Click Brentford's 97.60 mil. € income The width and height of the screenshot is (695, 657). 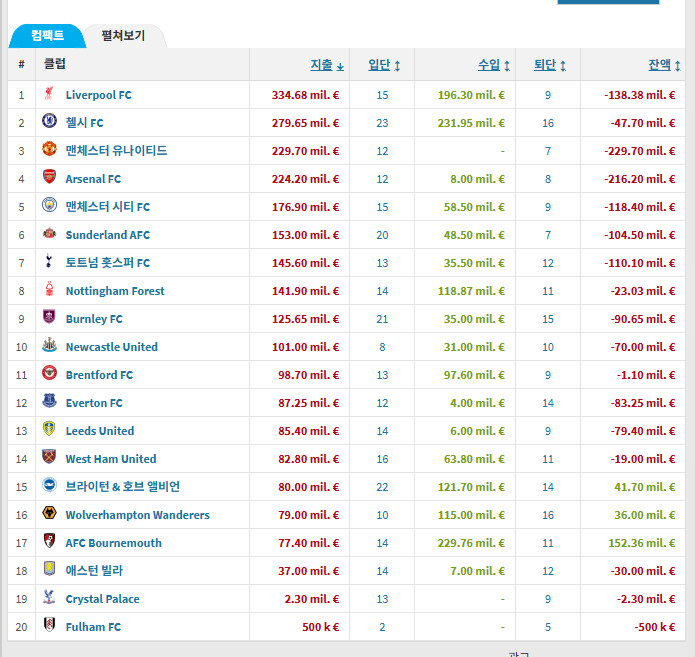pyautogui.click(x=474, y=375)
